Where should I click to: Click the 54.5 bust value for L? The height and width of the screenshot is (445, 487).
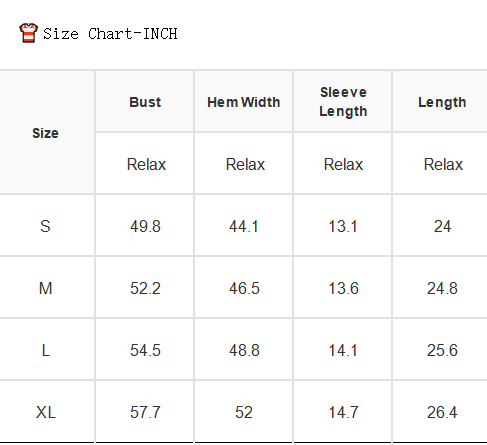click(x=145, y=350)
